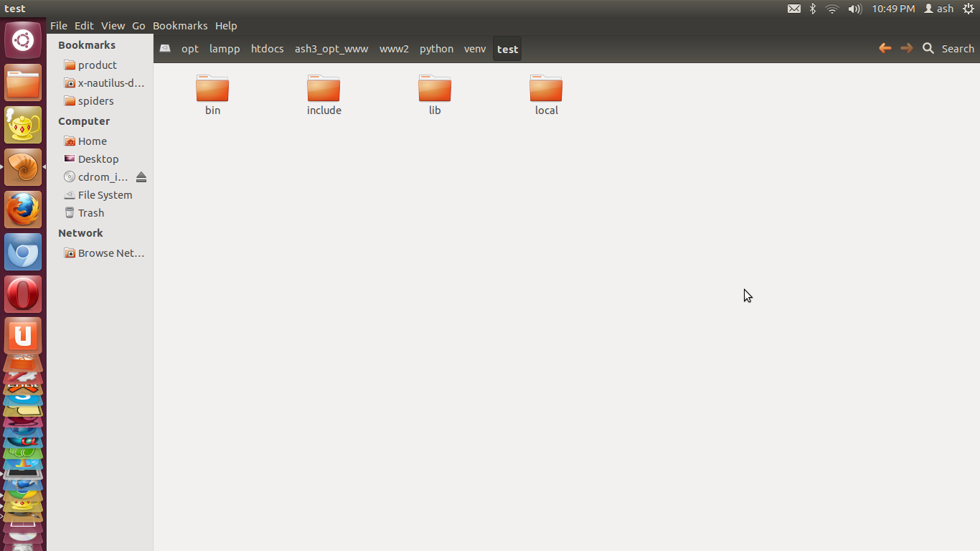Open the mail indicator in top panel
980x551 pixels.
794,9
